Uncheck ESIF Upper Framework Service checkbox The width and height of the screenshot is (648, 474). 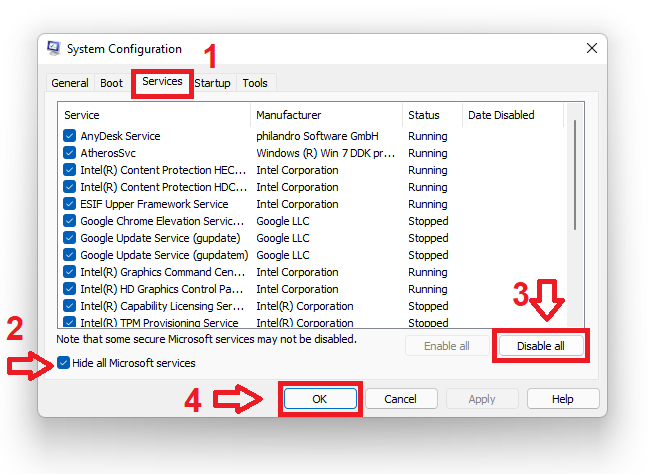(69, 204)
